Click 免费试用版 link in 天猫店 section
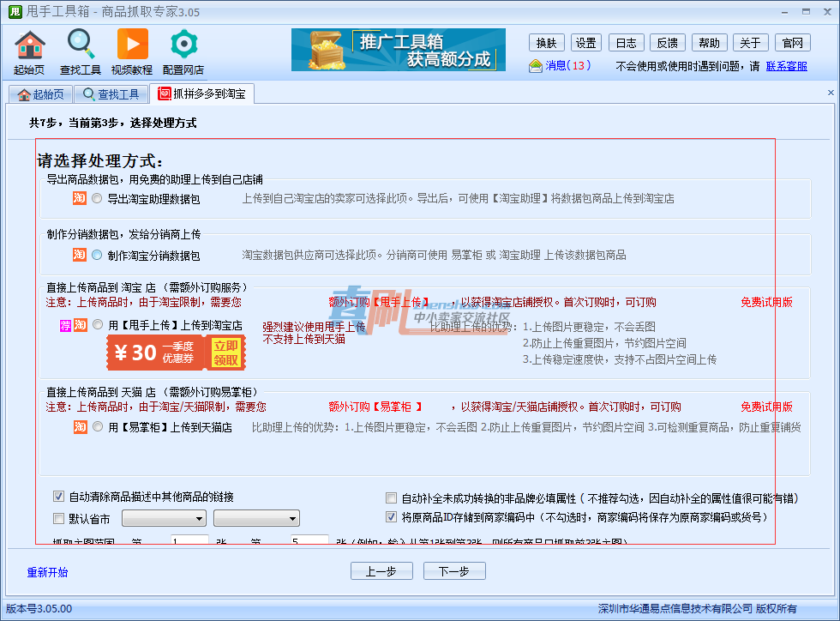 click(x=766, y=407)
